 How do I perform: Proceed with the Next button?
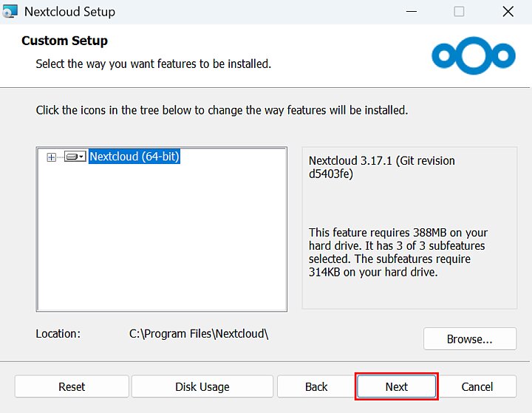[x=397, y=386]
